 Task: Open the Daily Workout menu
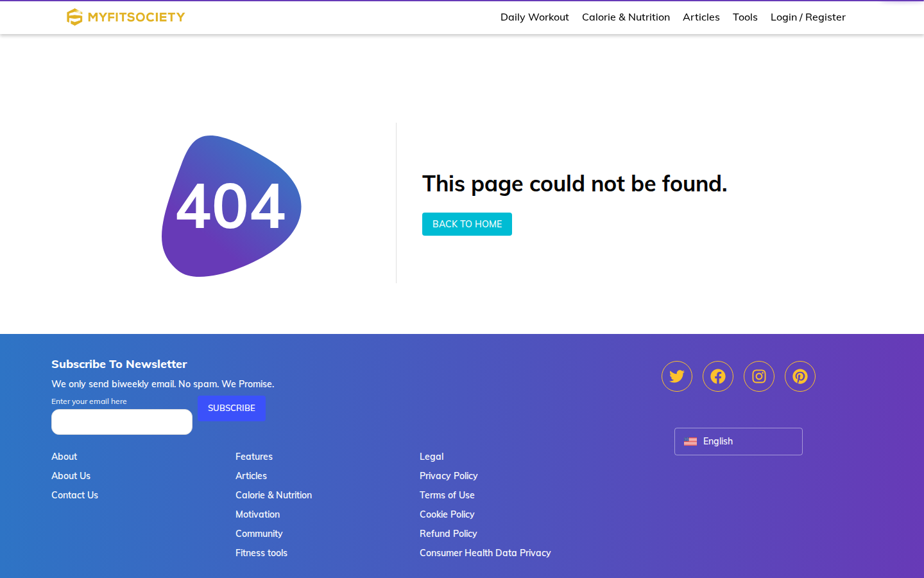click(x=535, y=17)
